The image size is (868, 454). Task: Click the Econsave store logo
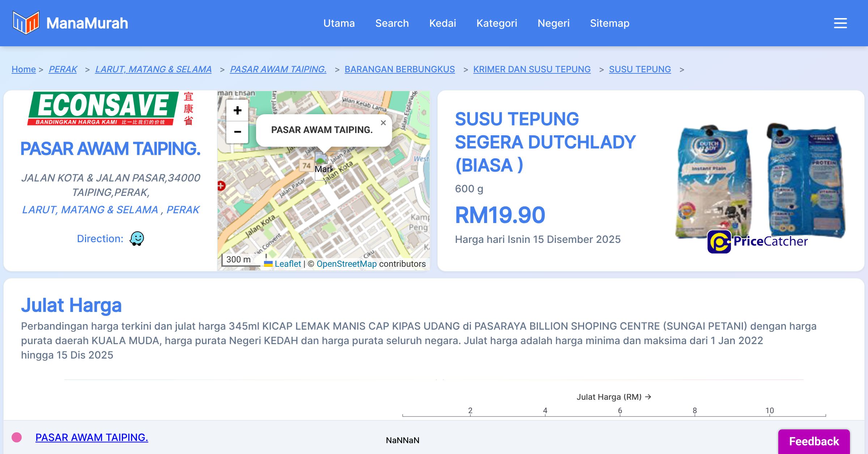pyautogui.click(x=110, y=108)
